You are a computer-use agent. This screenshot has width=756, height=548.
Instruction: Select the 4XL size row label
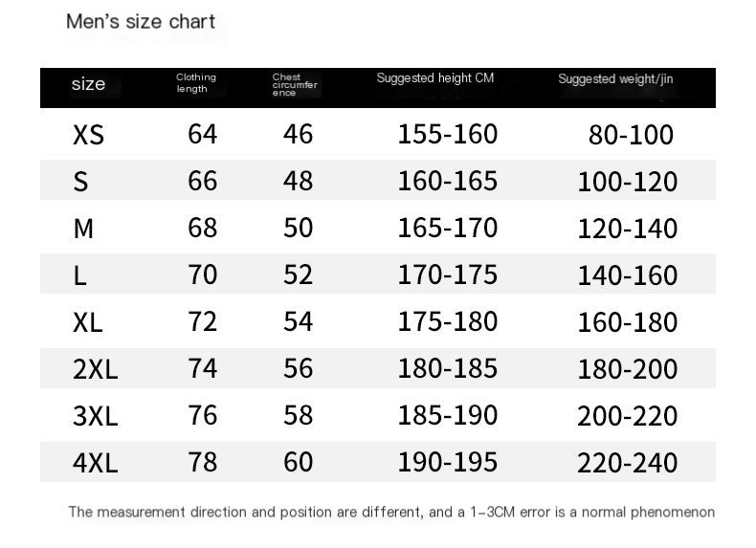point(95,464)
